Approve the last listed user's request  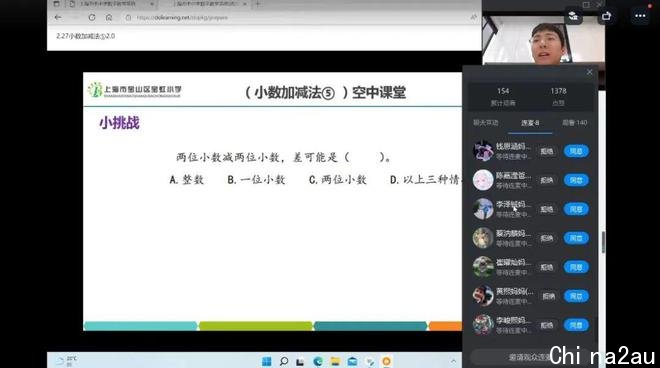pos(576,325)
